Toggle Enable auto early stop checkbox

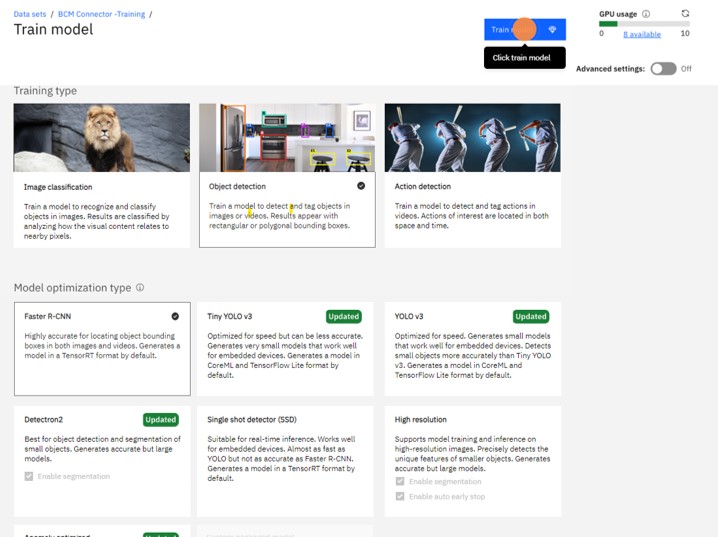click(x=400, y=496)
